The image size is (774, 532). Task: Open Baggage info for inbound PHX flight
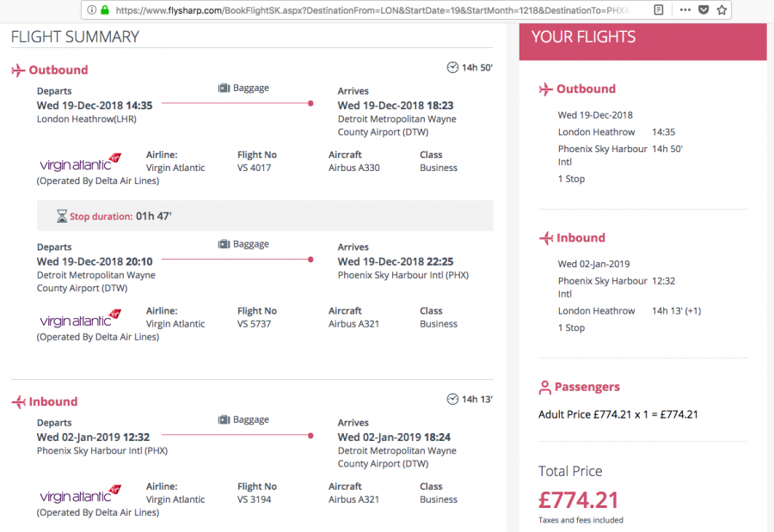pos(243,419)
